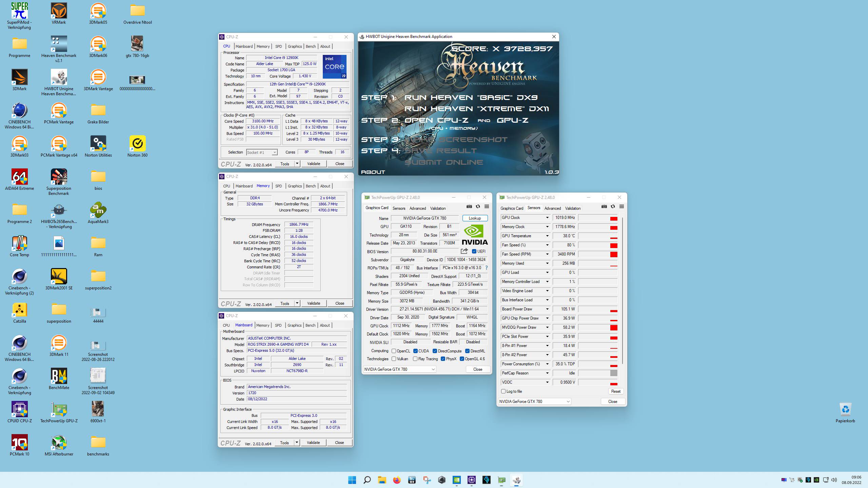Open File Explorer from taskbar
Image resolution: width=868 pixels, height=488 pixels.
382,480
